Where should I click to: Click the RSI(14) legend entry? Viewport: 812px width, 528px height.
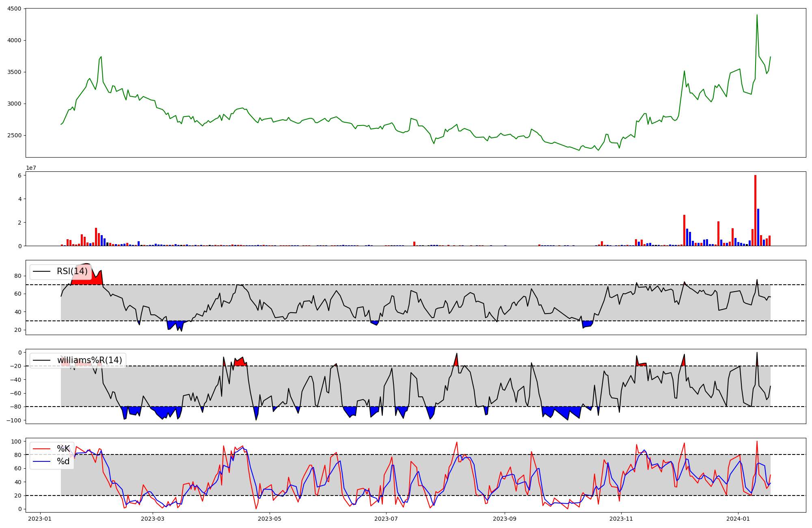[72, 271]
